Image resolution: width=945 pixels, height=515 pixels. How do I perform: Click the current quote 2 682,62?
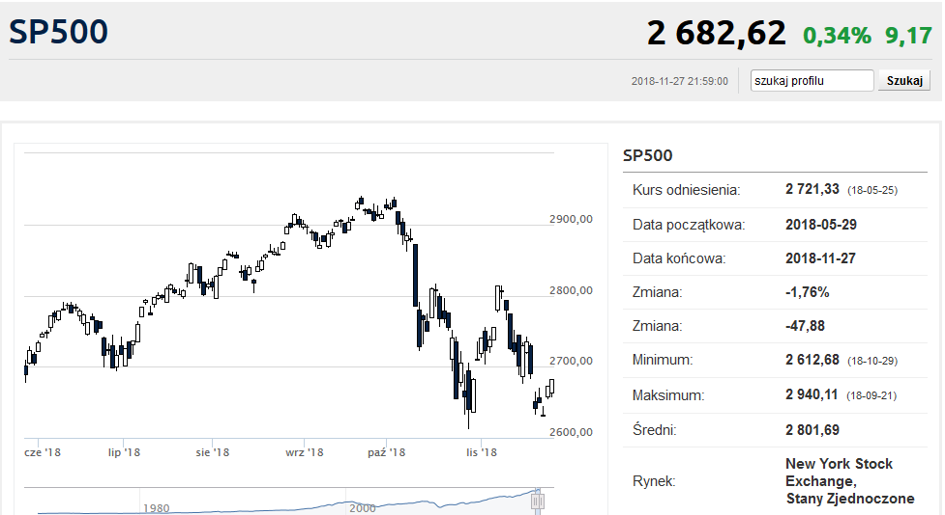pos(717,33)
